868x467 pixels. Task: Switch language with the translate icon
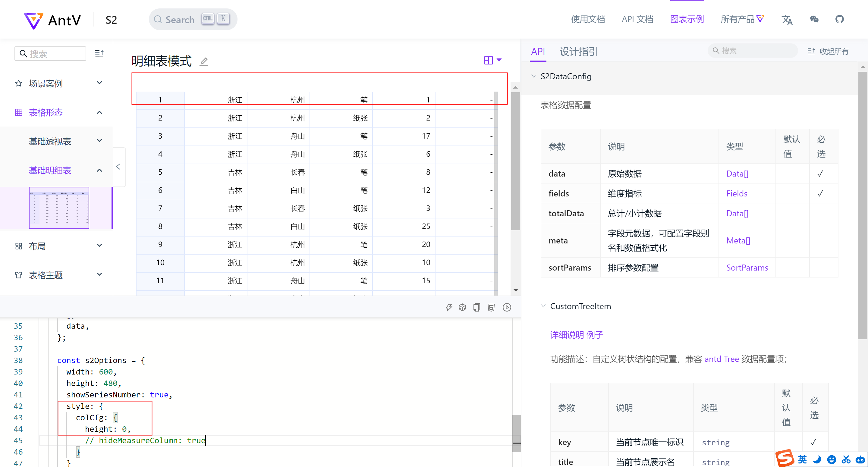[787, 20]
